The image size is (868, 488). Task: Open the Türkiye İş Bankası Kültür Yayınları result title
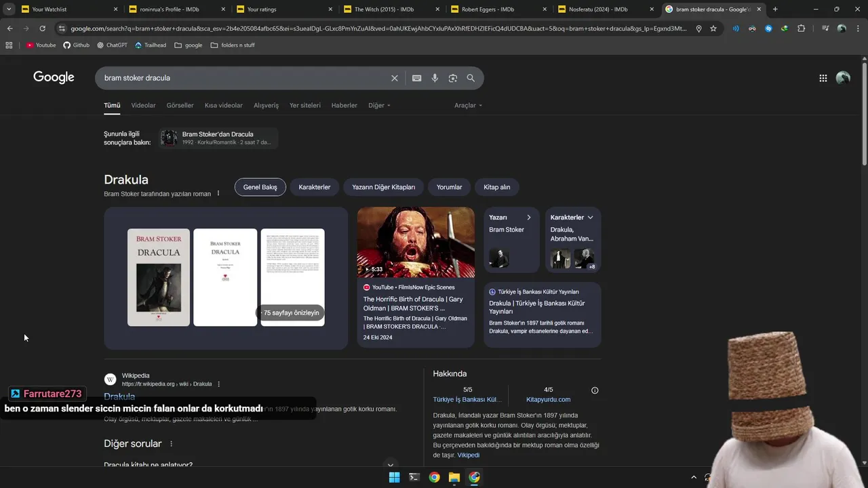tap(537, 307)
